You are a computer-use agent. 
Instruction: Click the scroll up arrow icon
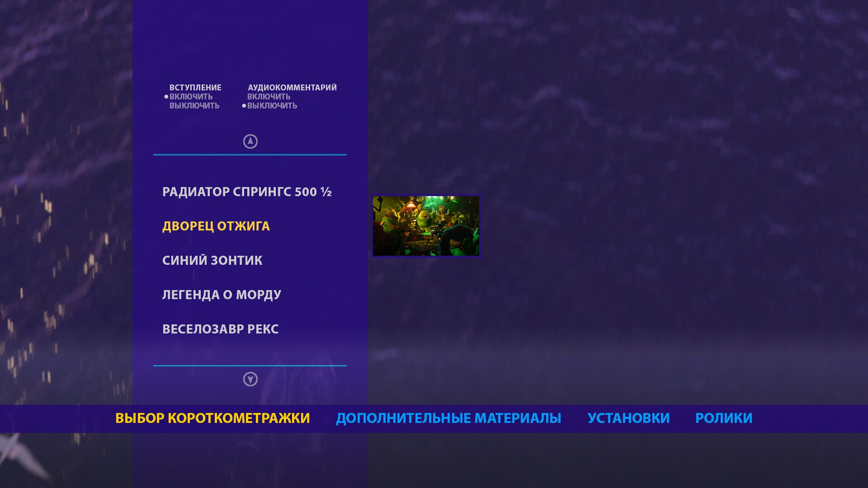(x=250, y=141)
